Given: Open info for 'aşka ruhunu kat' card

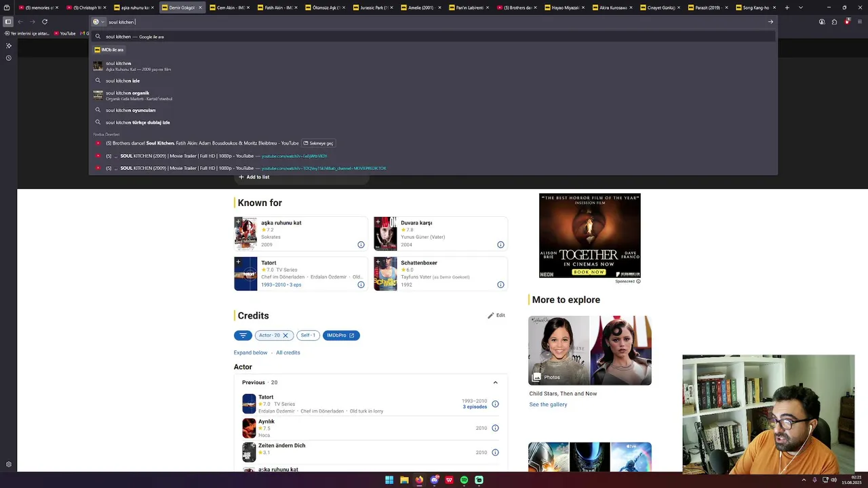Looking at the screenshot, I should tap(361, 245).
